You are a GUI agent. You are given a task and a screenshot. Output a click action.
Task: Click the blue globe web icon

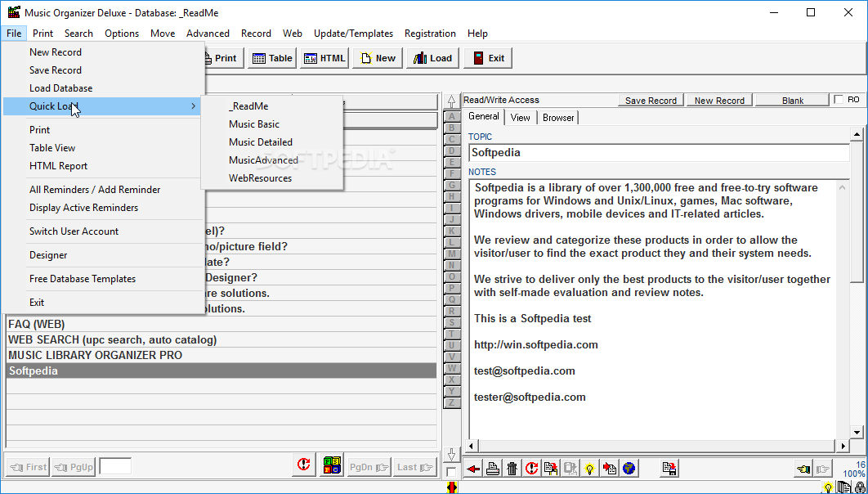pos(629,469)
